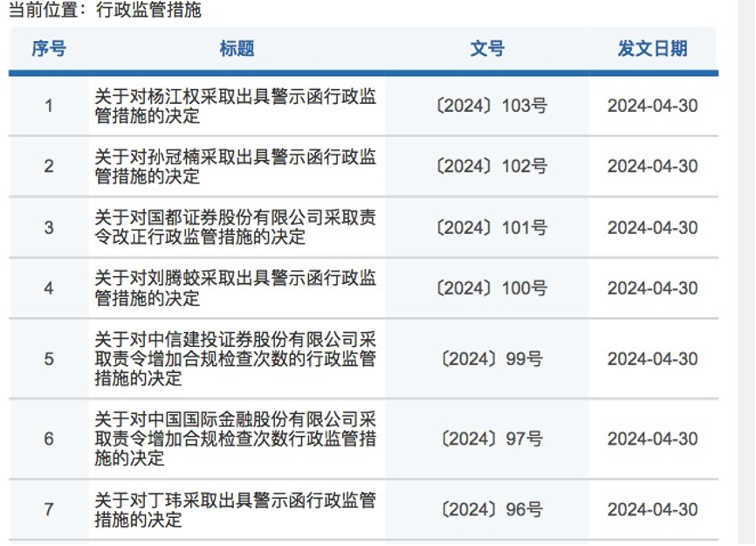Click the date in the 99号 row
756x546 pixels.
[652, 359]
